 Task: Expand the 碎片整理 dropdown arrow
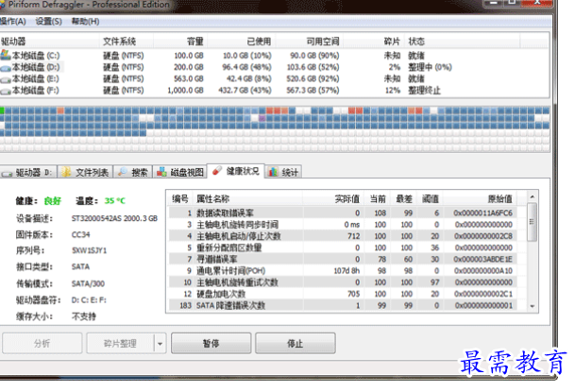tap(161, 344)
